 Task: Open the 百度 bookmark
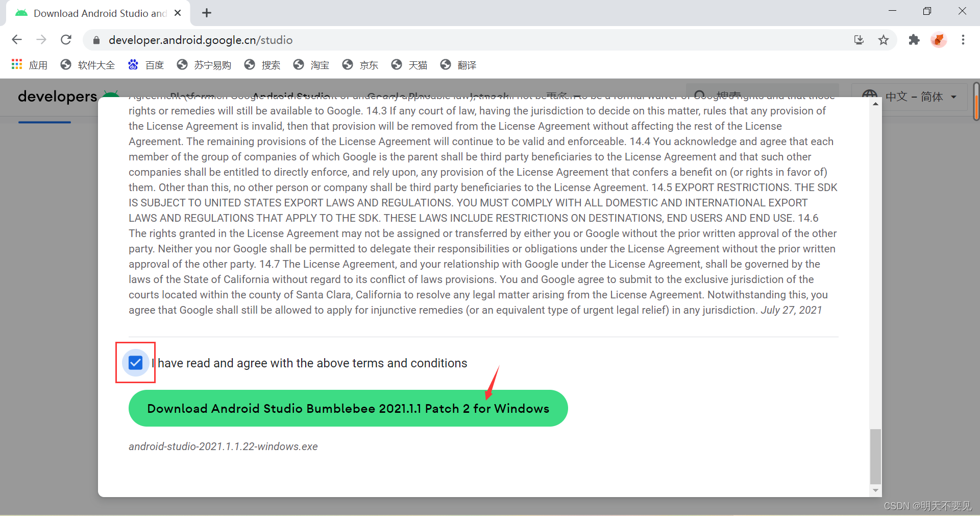(x=145, y=65)
